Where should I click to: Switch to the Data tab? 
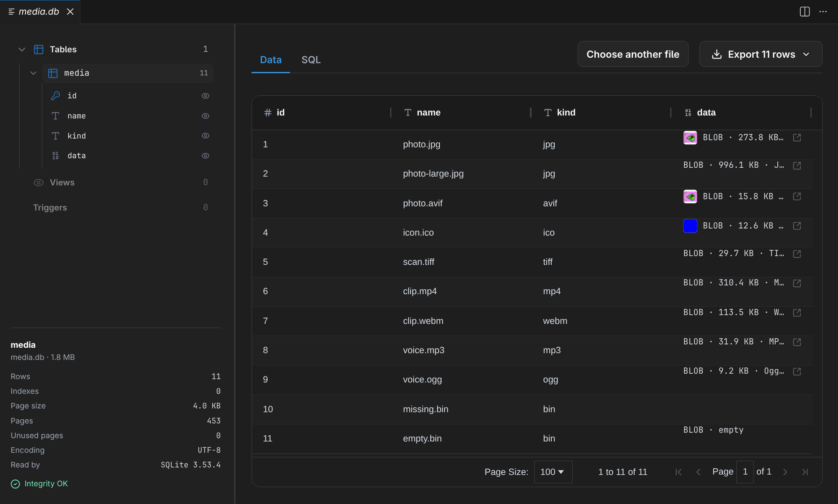click(271, 60)
